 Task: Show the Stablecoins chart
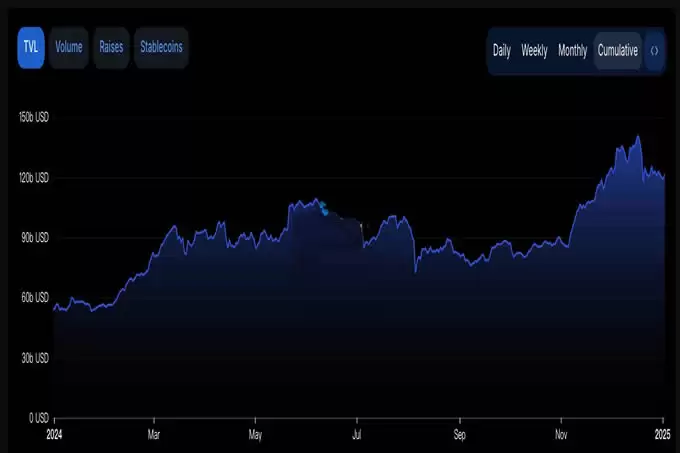pyautogui.click(x=160, y=47)
